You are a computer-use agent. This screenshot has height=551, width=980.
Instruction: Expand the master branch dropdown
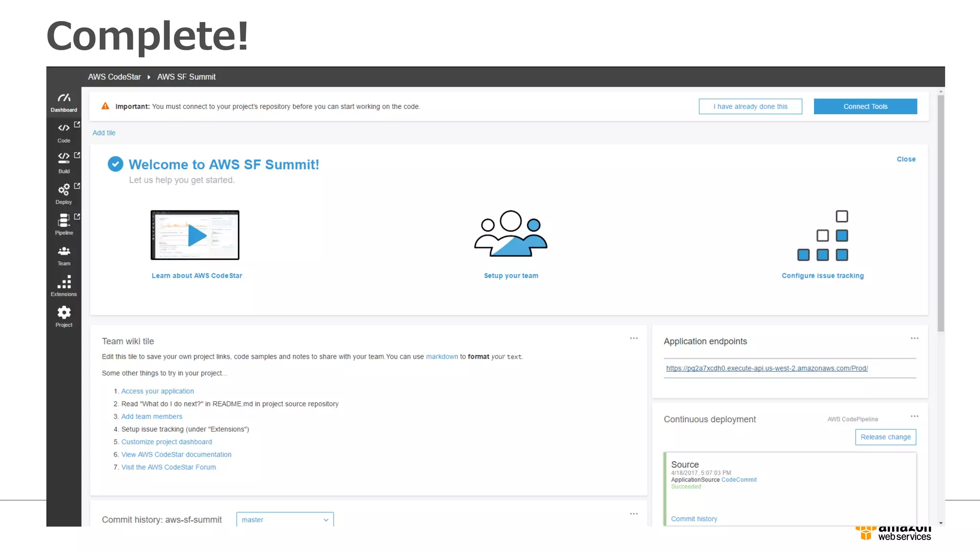pos(285,519)
